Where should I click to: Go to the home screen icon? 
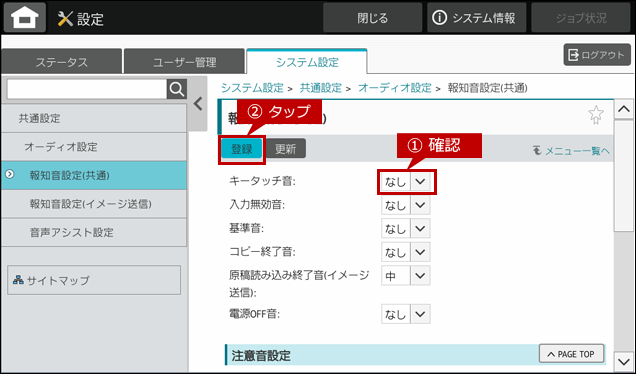(x=25, y=18)
